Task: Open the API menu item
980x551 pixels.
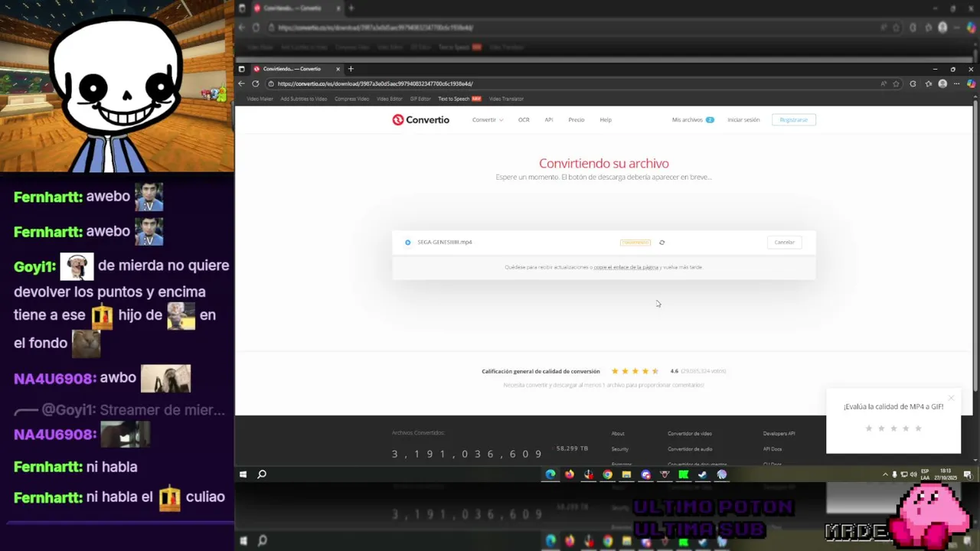Action: click(x=549, y=120)
